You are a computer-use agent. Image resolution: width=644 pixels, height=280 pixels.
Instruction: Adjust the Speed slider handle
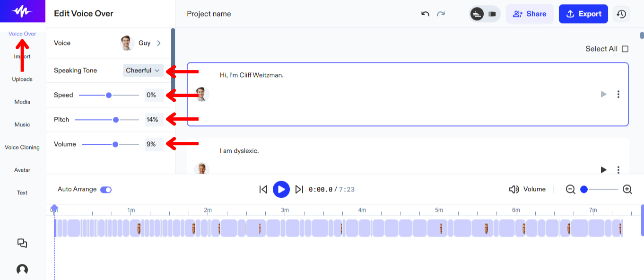tap(109, 95)
